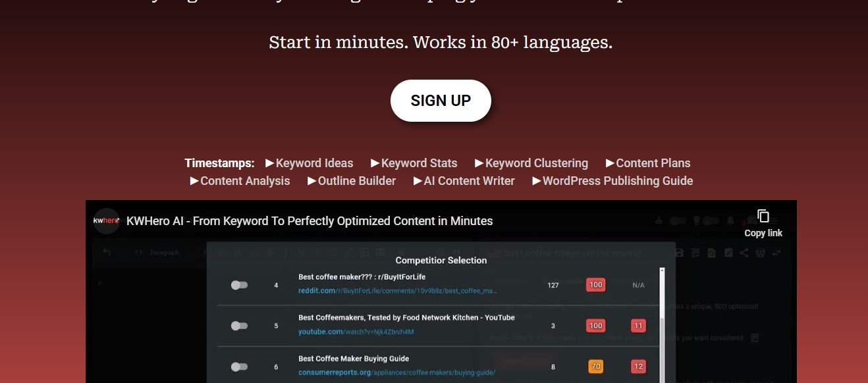
Task: Open the Keyword Clustering timestamp
Action: pos(536,163)
